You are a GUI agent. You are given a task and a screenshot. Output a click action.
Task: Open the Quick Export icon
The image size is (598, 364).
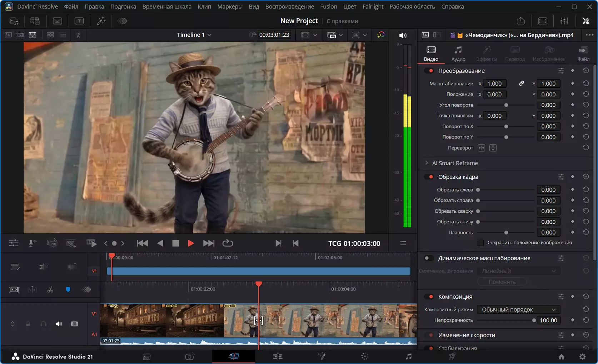click(x=520, y=21)
